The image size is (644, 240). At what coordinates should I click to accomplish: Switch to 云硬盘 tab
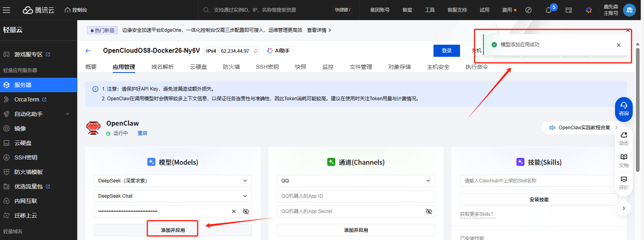[198, 67]
